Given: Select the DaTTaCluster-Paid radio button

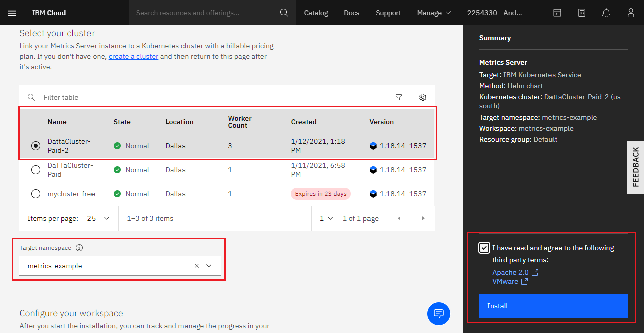Looking at the screenshot, I should point(36,170).
